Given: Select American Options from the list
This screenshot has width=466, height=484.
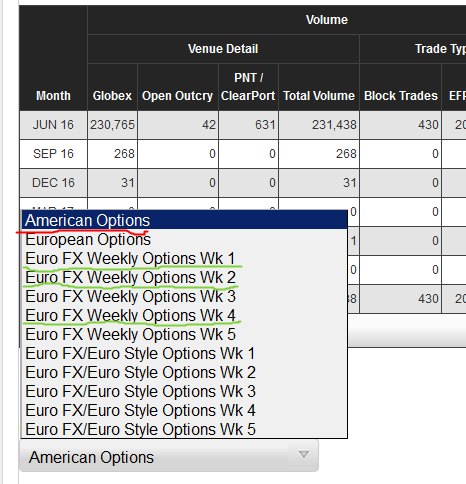Looking at the screenshot, I should click(x=184, y=220).
